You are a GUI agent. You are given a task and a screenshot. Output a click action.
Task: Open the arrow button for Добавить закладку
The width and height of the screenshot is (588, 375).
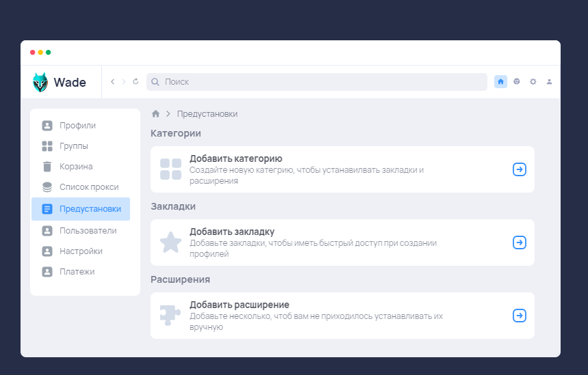click(520, 242)
